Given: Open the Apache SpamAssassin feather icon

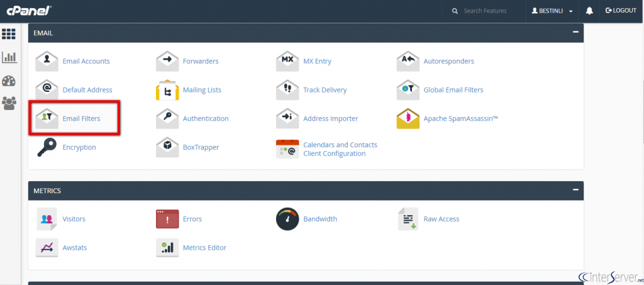Looking at the screenshot, I should (x=408, y=119).
